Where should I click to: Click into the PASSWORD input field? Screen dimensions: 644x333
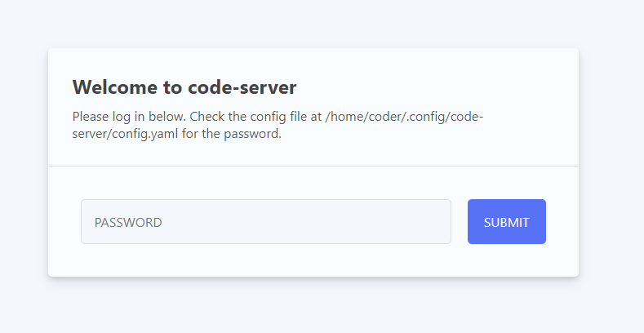[x=266, y=222]
